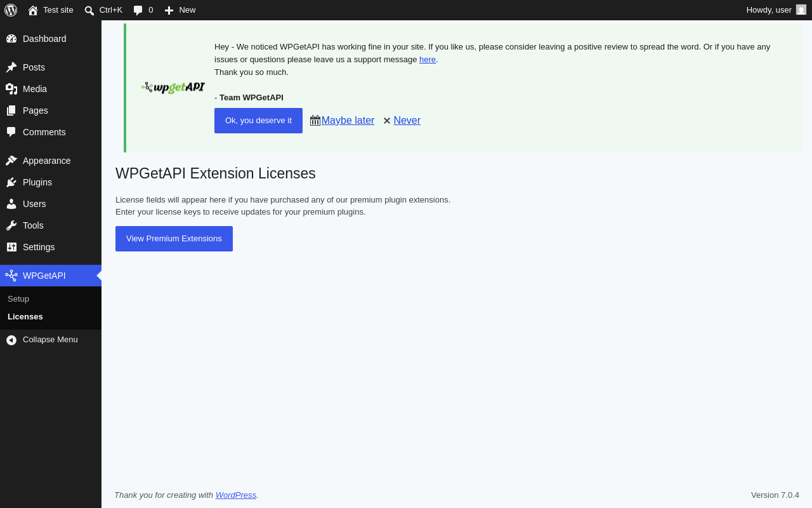
Task: Click the WPGetAPI Extension Licenses heading
Action: (x=216, y=173)
